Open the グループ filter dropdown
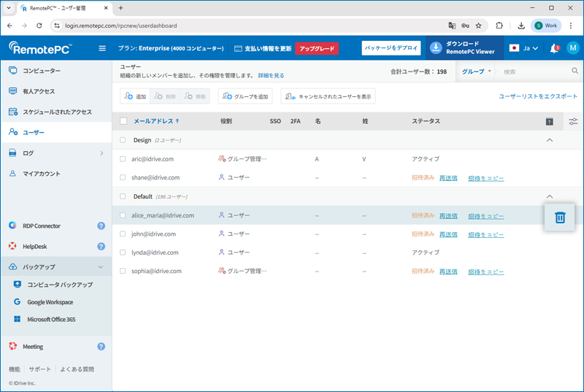Image resolution: width=584 pixels, height=392 pixels. [477, 72]
